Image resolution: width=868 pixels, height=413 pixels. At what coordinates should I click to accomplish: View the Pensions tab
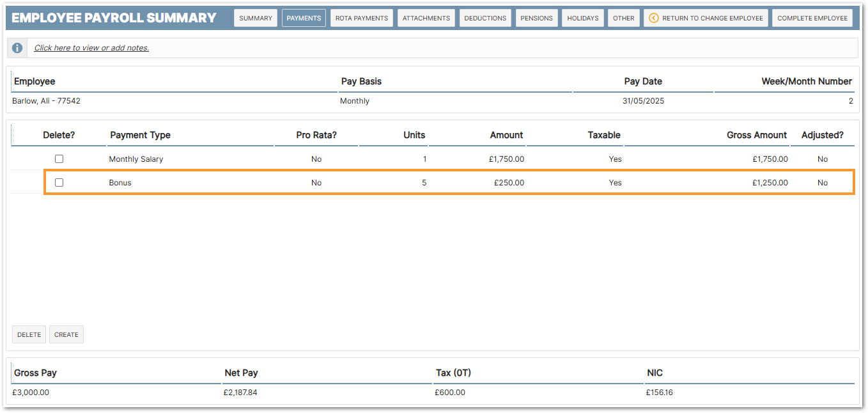[x=536, y=18]
